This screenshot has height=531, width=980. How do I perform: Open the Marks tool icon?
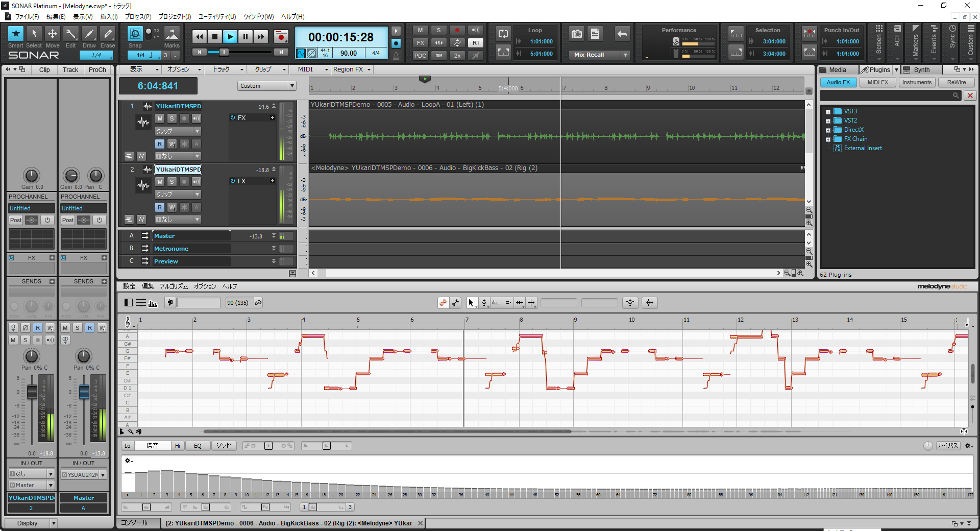coord(172,34)
